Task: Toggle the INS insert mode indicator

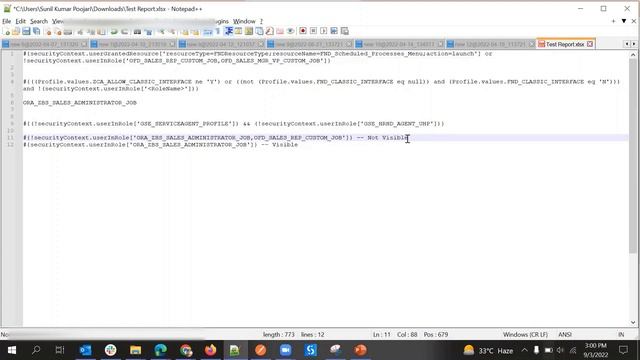Action: [621, 335]
